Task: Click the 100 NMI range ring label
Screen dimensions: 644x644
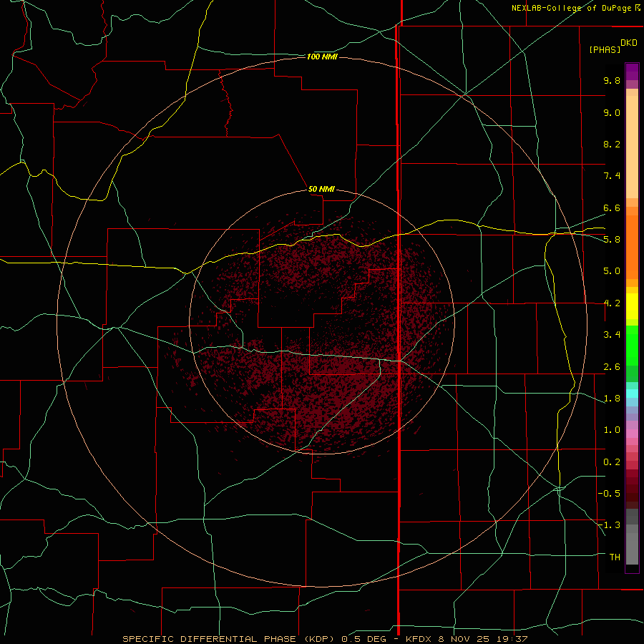Action: 322,57
